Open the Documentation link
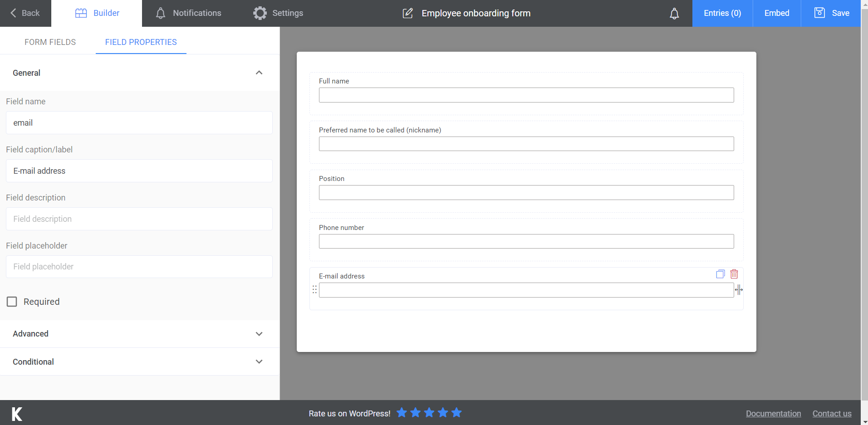 (773, 413)
